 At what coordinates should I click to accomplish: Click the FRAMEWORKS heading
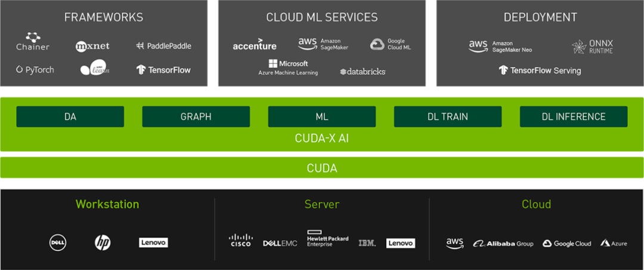(x=104, y=17)
